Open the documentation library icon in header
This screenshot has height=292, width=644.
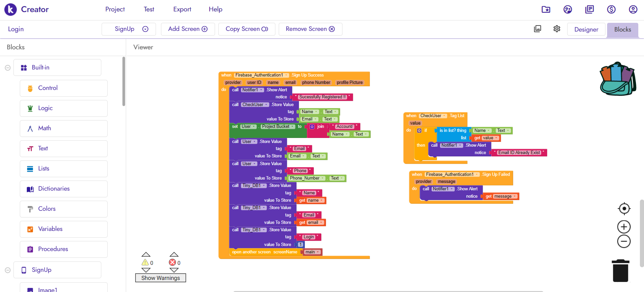click(x=590, y=9)
